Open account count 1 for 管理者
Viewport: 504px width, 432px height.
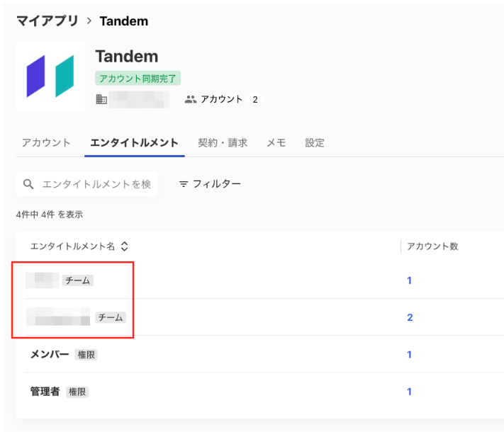pyautogui.click(x=409, y=392)
